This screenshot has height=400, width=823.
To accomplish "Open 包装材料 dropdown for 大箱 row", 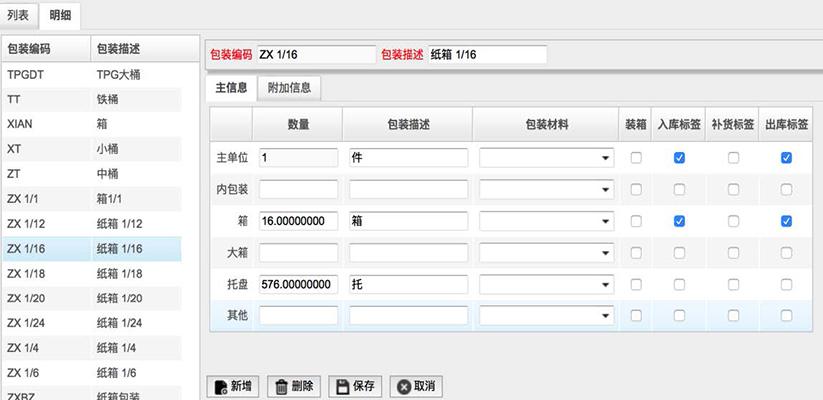I will [x=546, y=253].
